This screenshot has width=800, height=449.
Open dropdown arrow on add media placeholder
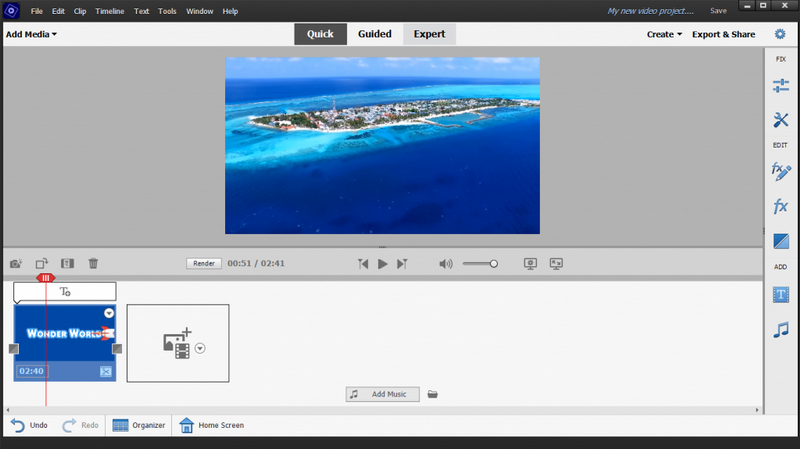(200, 348)
